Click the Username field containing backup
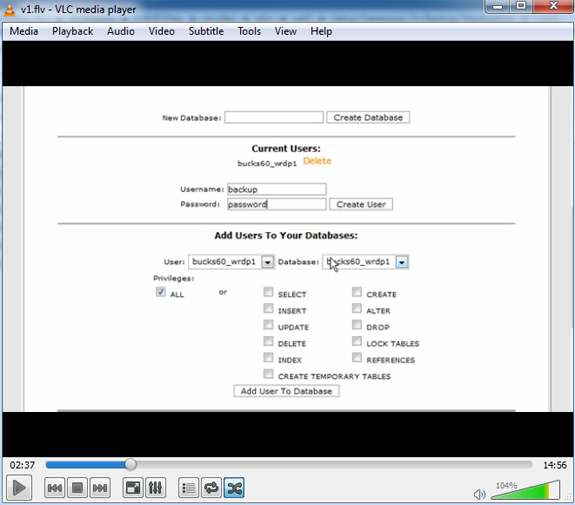 pos(276,189)
